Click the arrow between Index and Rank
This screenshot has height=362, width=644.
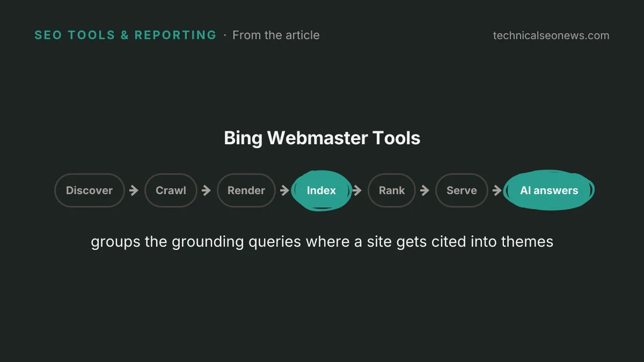[x=357, y=190]
